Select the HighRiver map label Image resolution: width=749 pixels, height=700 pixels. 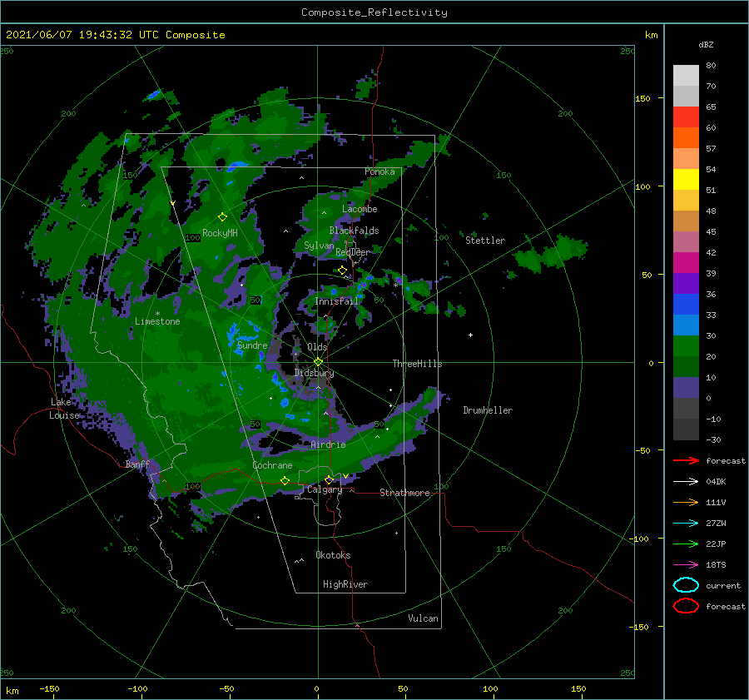[345, 584]
